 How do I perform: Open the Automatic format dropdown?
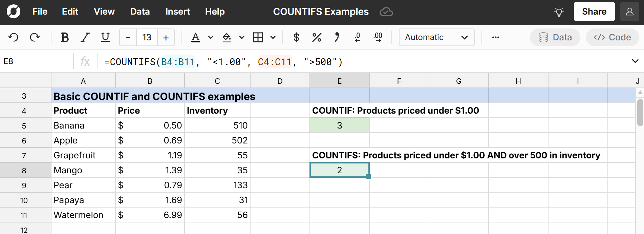pyautogui.click(x=436, y=37)
